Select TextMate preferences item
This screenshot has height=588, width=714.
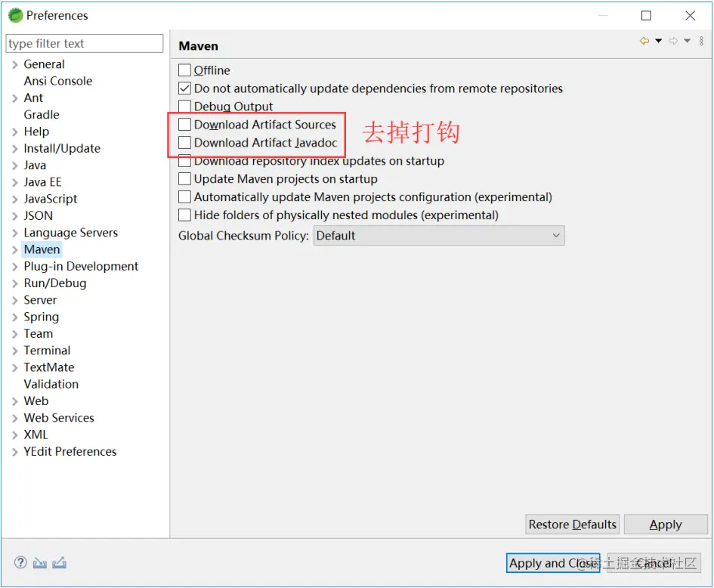tap(48, 367)
